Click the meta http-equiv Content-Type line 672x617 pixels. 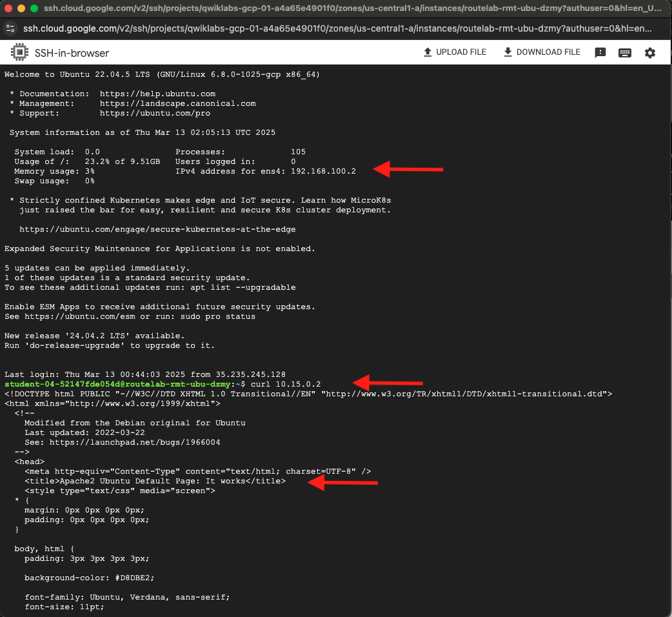197,471
